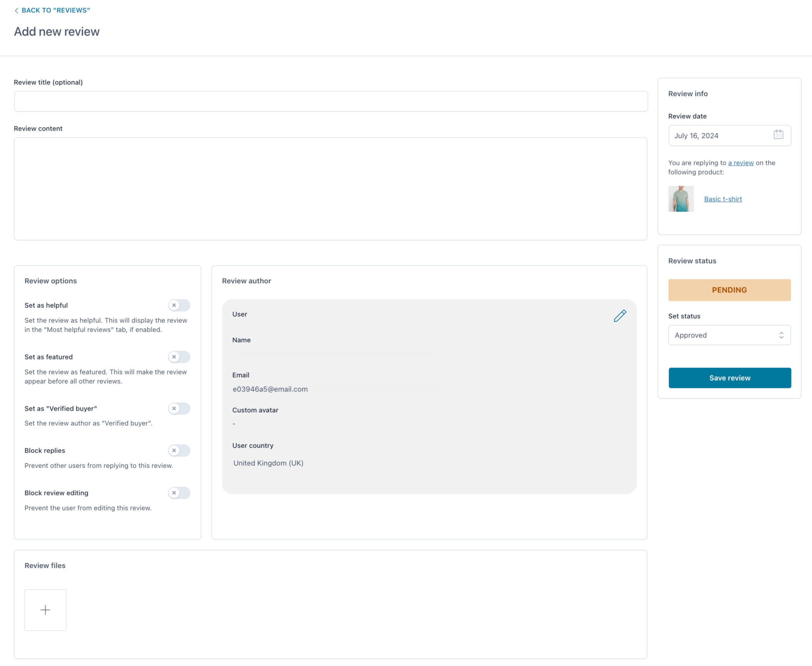
Task: Click the back chevron next to BACK TO REVIEWS
Action: (16, 10)
